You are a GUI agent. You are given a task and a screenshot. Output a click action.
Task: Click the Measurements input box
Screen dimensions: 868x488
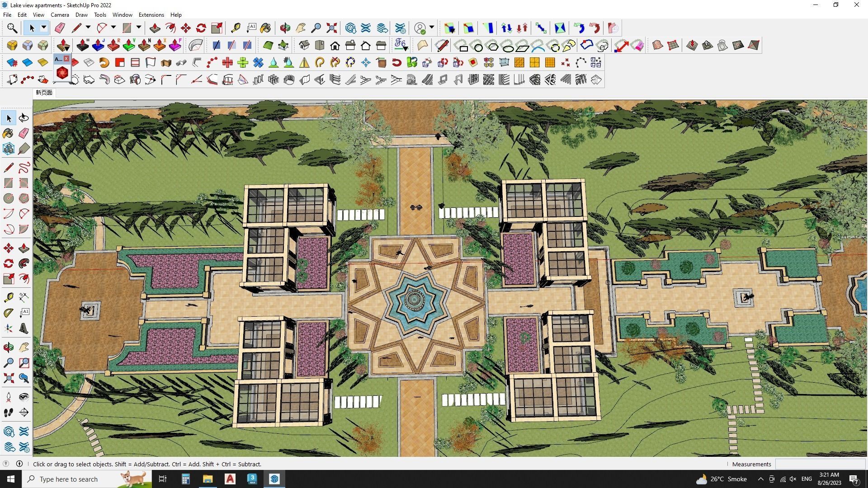pyautogui.click(x=820, y=464)
